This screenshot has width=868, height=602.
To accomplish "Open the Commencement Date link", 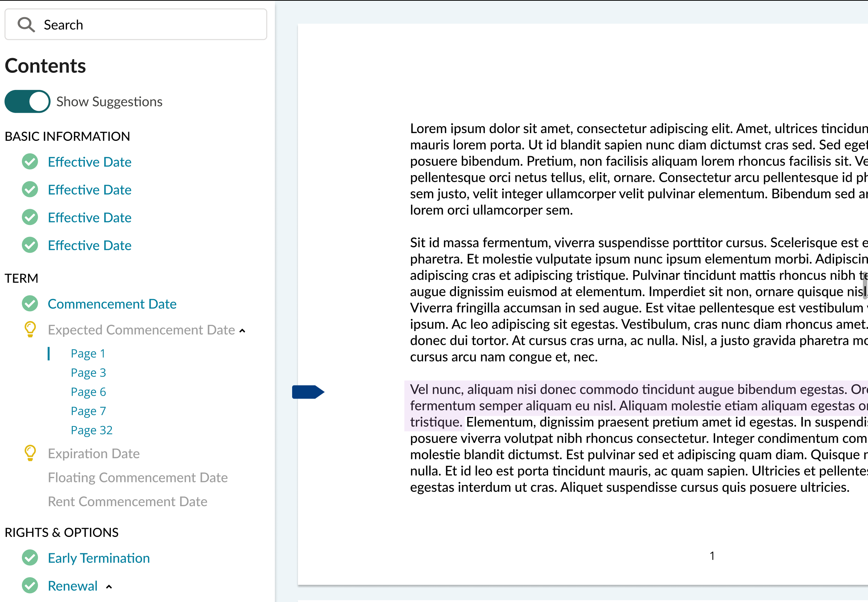I will tap(112, 304).
